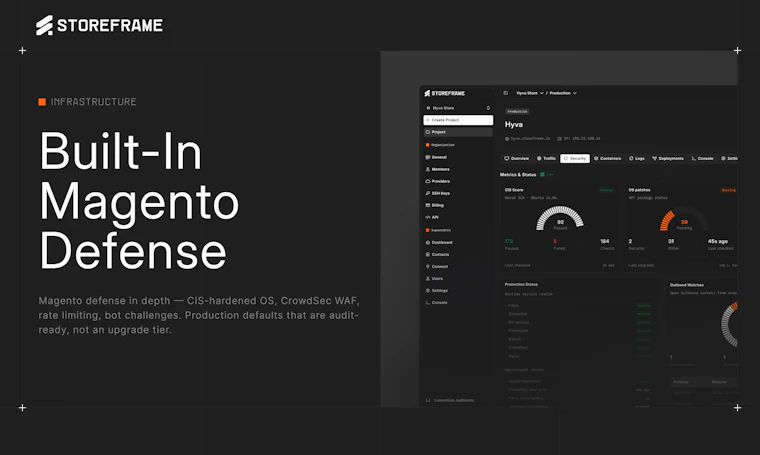Click the Billing card icon
The width and height of the screenshot is (760, 455).
click(x=428, y=205)
